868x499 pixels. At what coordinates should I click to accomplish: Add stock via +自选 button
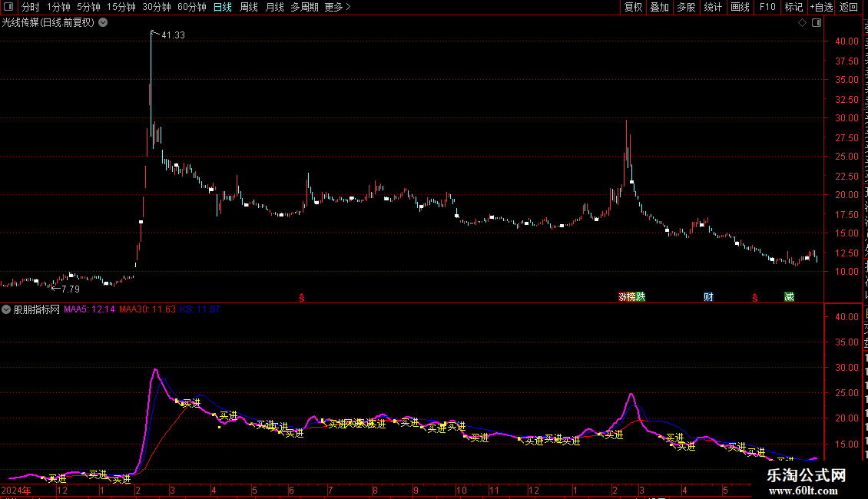click(821, 7)
